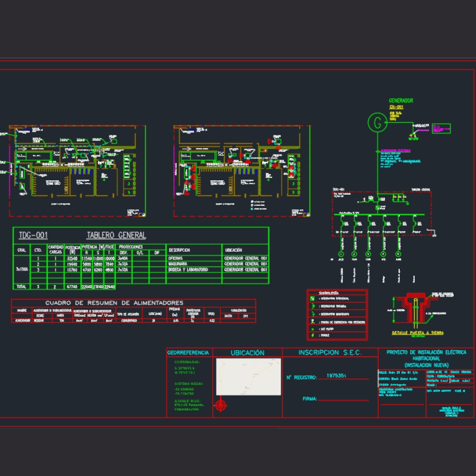
Task: Click the N° REGISTRO number field
Action: tap(336, 376)
